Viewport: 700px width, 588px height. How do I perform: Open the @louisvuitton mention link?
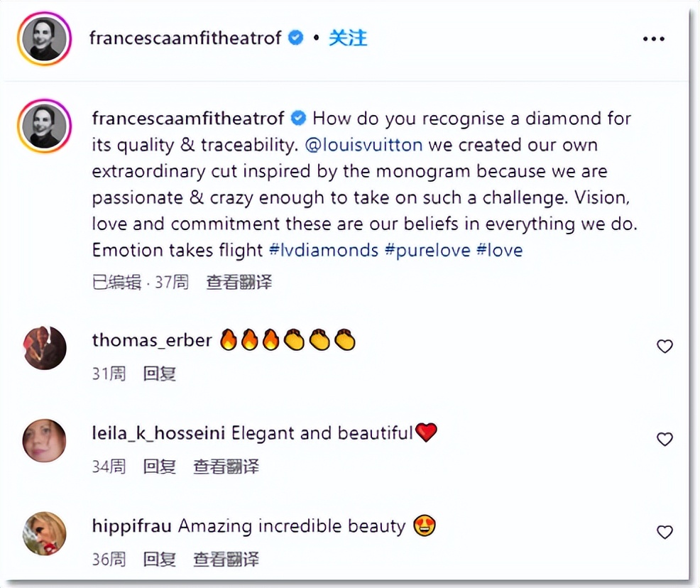364,145
